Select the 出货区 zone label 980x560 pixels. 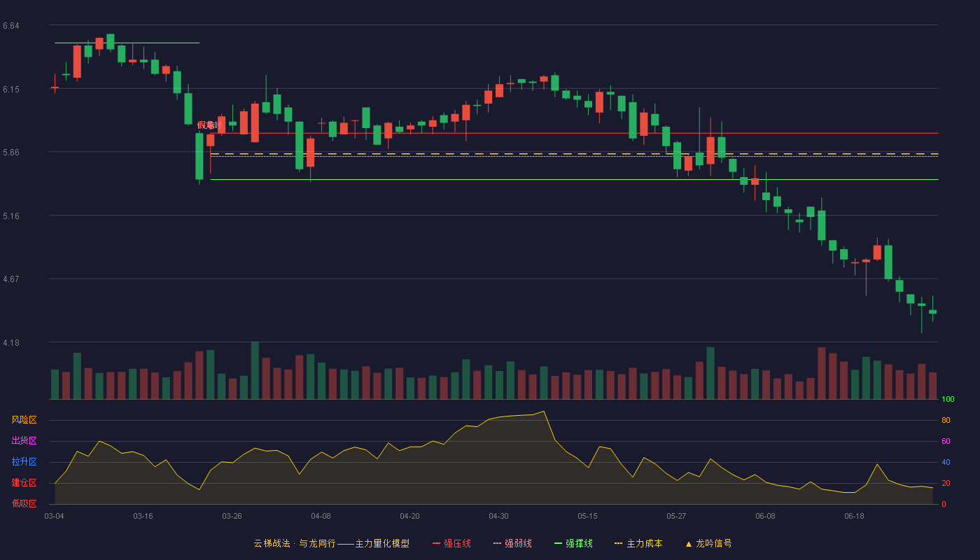pos(24,441)
